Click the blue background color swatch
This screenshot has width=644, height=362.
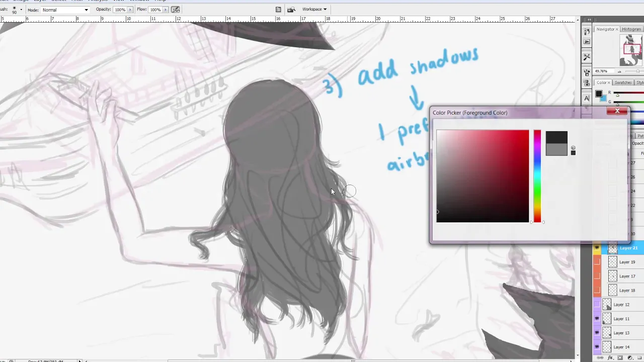(x=604, y=100)
